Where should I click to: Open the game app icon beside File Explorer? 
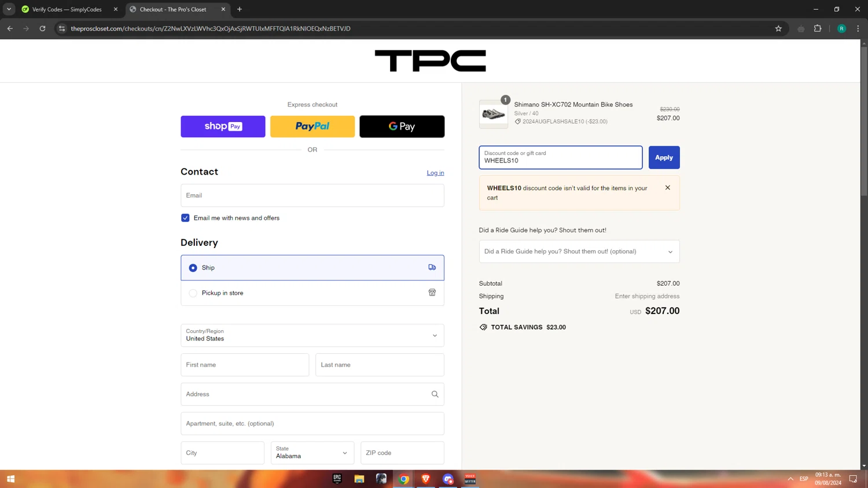click(x=381, y=479)
